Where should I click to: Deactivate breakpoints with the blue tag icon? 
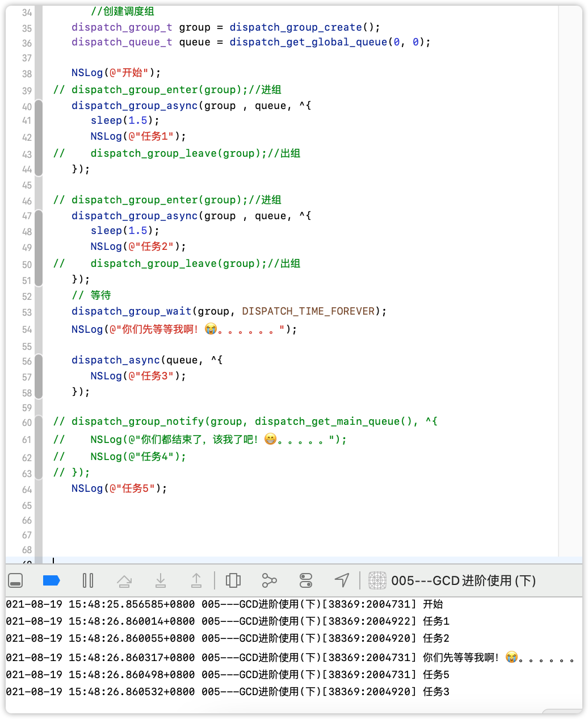point(52,580)
